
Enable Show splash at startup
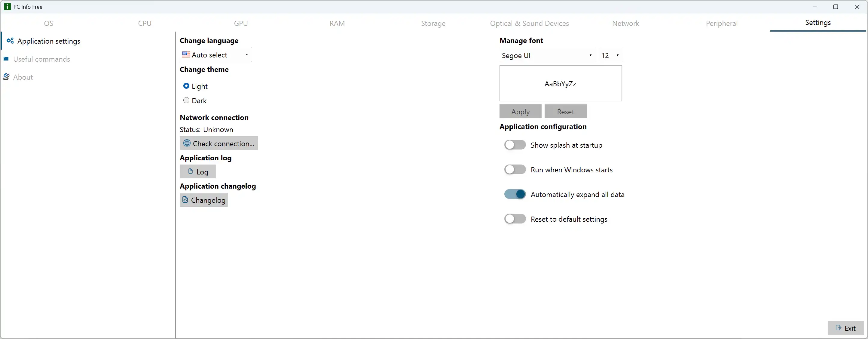point(515,145)
